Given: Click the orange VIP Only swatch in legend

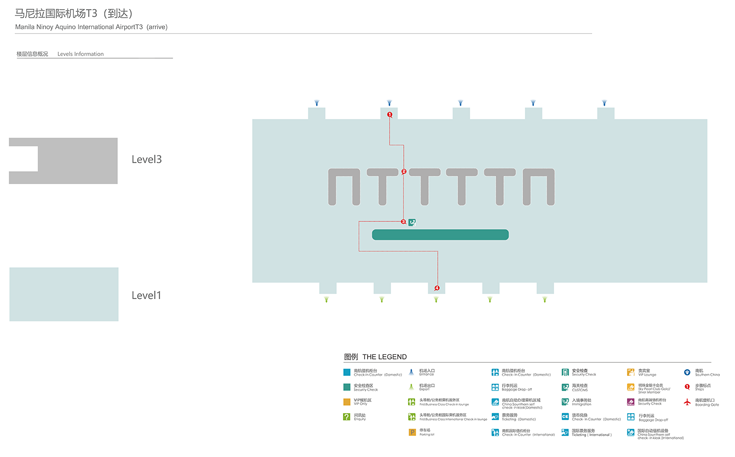Looking at the screenshot, I should (x=347, y=402).
